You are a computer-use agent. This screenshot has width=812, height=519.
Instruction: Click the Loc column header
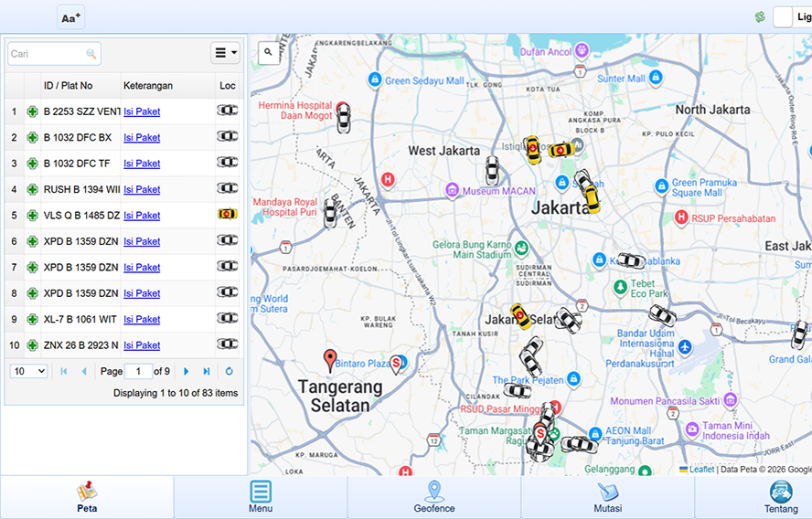pyautogui.click(x=228, y=85)
